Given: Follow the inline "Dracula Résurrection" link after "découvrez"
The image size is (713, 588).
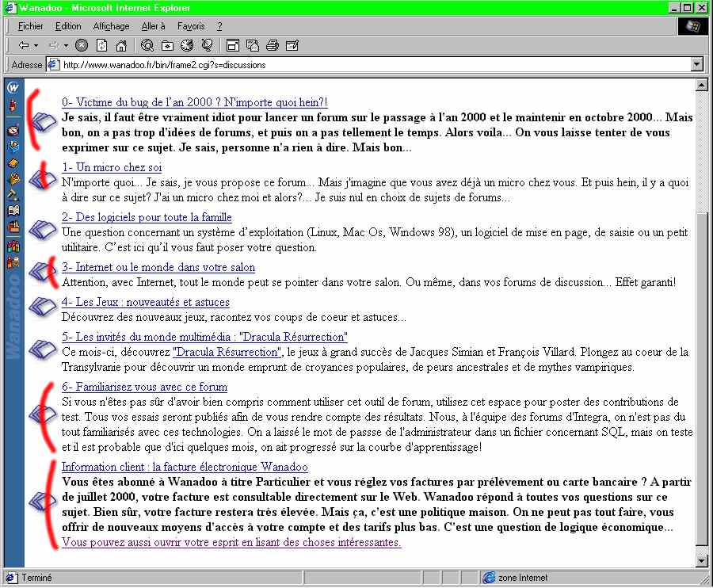Looking at the screenshot, I should coord(227,352).
